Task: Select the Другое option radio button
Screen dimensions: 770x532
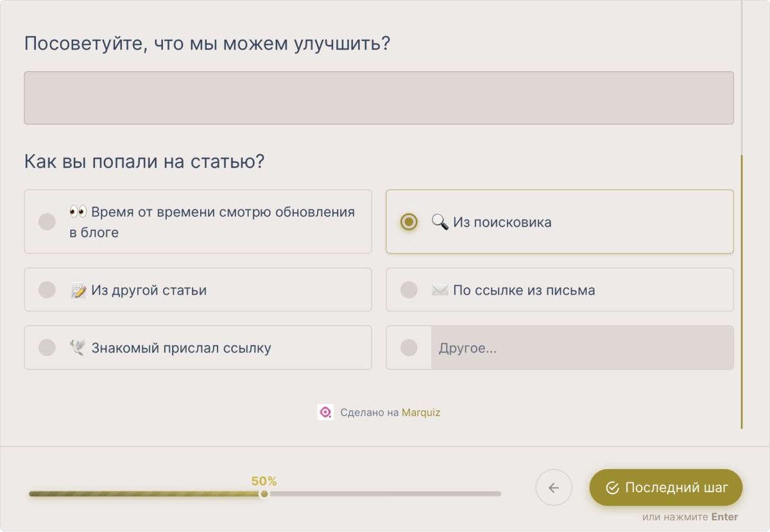Action: pos(409,347)
